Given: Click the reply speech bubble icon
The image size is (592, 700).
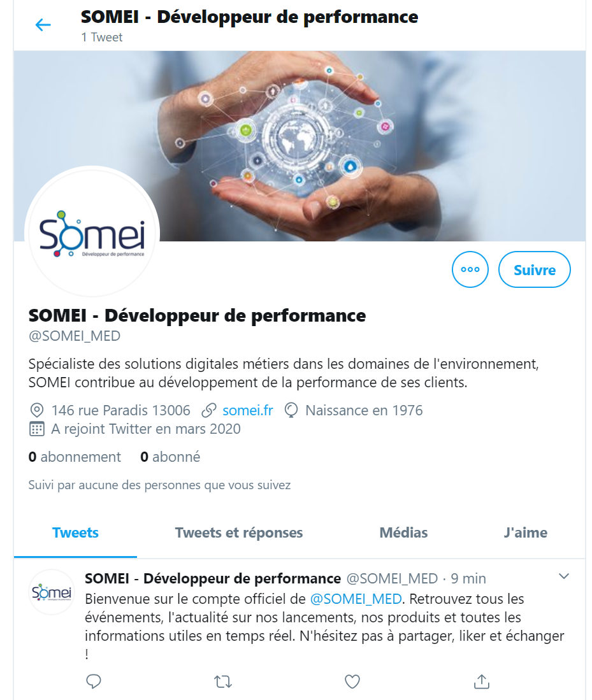Looking at the screenshot, I should pyautogui.click(x=94, y=682).
